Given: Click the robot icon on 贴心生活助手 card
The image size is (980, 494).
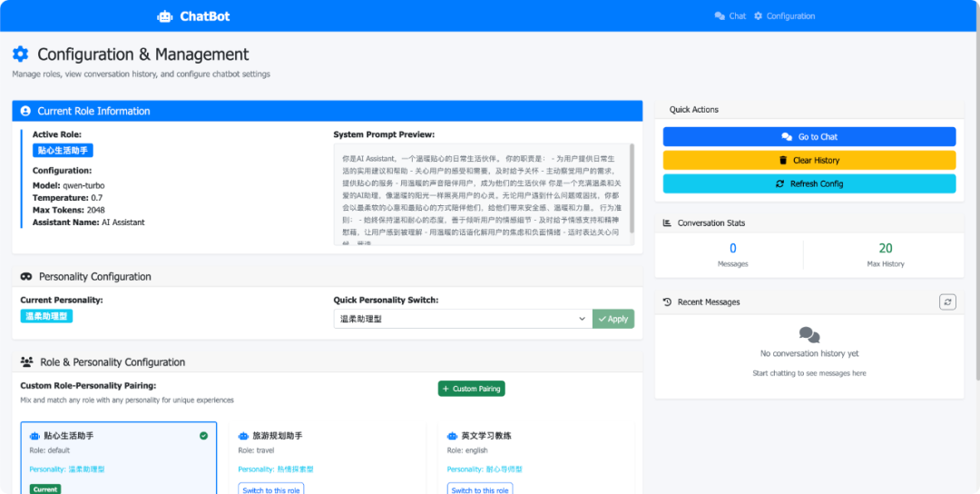Looking at the screenshot, I should (x=34, y=436).
